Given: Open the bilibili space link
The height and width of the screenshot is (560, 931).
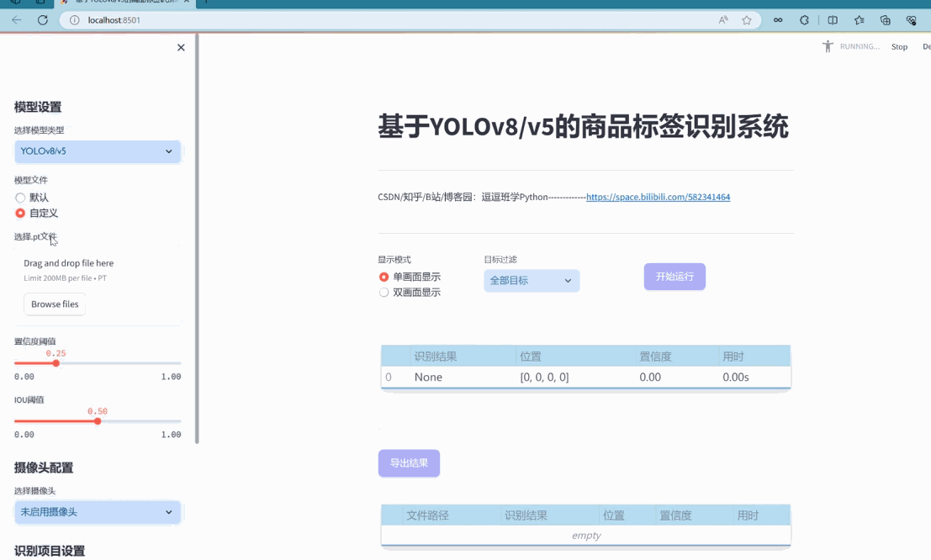Looking at the screenshot, I should pyautogui.click(x=658, y=197).
